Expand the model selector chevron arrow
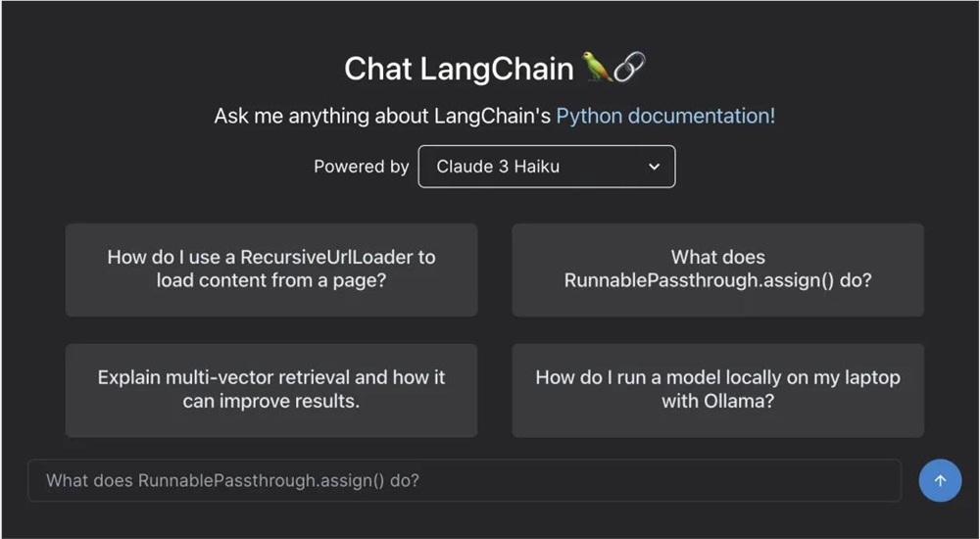The height and width of the screenshot is (539, 980). tap(655, 167)
